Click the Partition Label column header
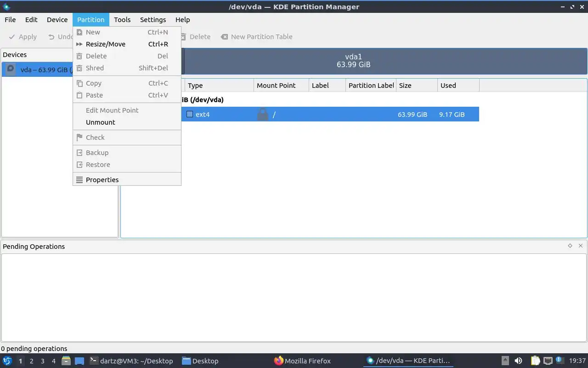The width and height of the screenshot is (588, 368). (371, 86)
